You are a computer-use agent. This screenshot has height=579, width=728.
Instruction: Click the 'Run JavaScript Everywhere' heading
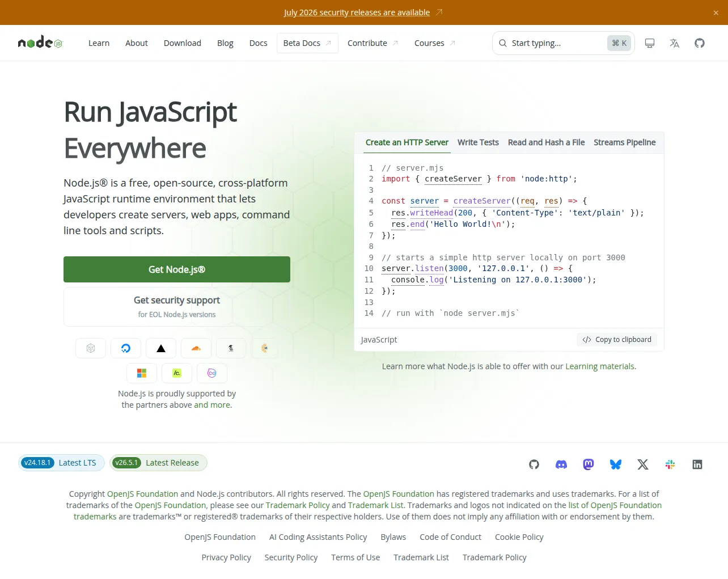[151, 130]
